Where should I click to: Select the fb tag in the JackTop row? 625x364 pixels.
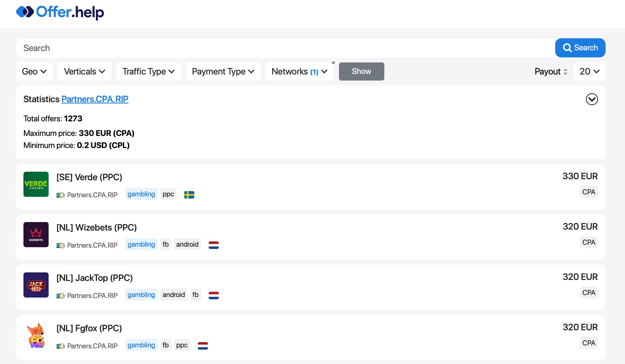(195, 295)
